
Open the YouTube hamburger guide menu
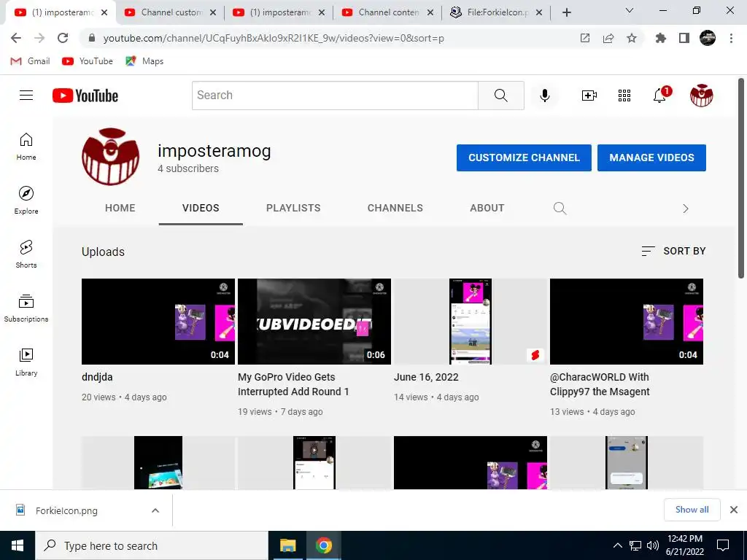click(26, 96)
